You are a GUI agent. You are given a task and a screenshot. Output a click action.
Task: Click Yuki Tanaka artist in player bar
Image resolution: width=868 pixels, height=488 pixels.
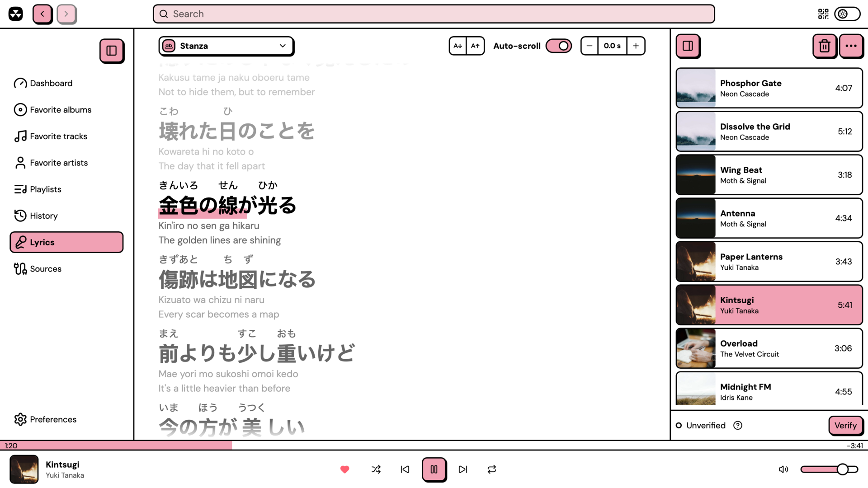[x=65, y=475]
